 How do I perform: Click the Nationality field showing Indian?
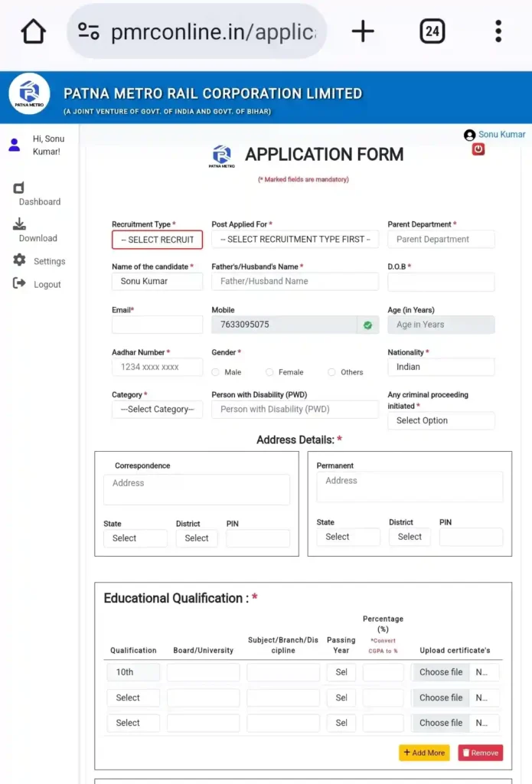coord(441,367)
